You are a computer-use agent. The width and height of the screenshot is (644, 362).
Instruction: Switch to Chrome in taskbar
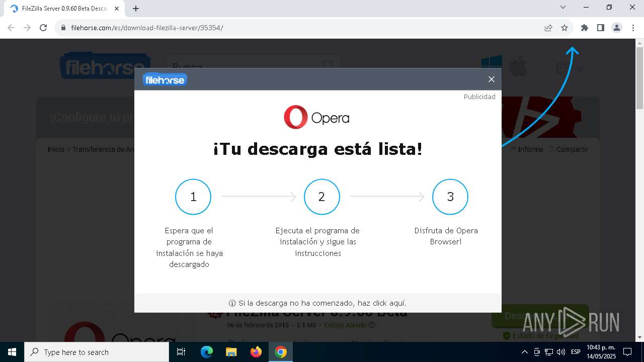click(281, 352)
